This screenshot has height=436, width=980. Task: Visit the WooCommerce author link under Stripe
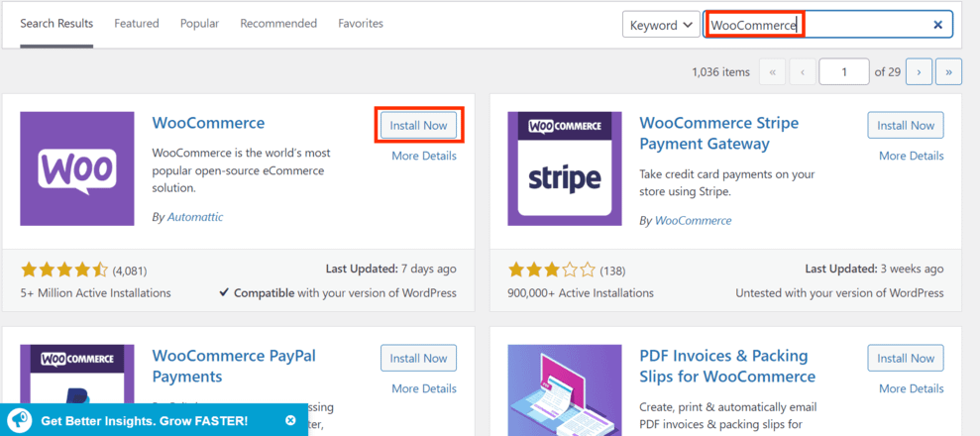click(693, 221)
